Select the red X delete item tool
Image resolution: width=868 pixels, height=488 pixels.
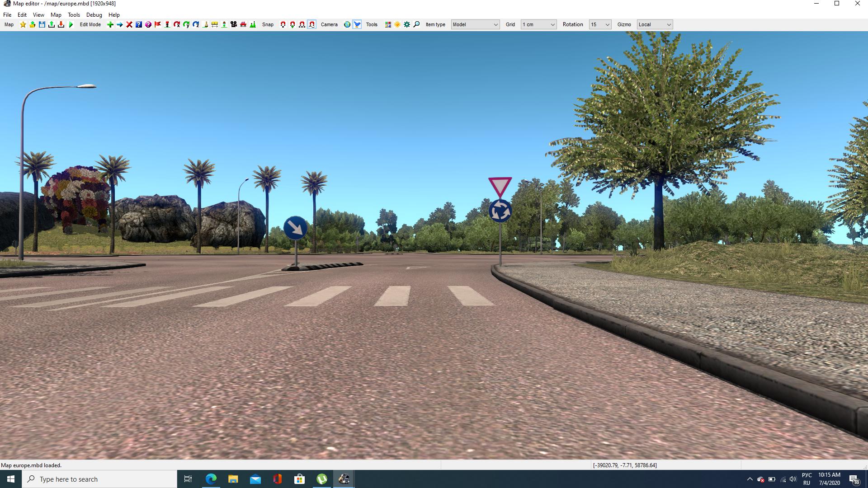coord(129,24)
